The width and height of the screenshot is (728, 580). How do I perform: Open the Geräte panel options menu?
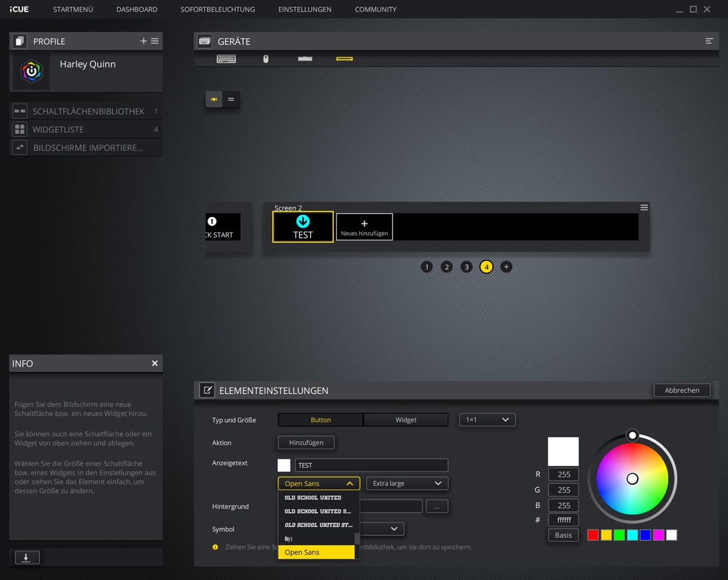click(x=709, y=41)
